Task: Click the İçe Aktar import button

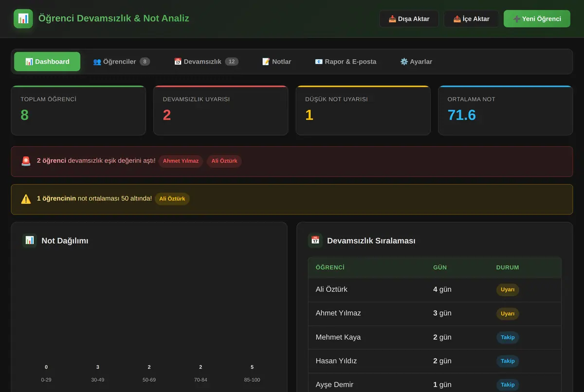Action: pyautogui.click(x=471, y=19)
